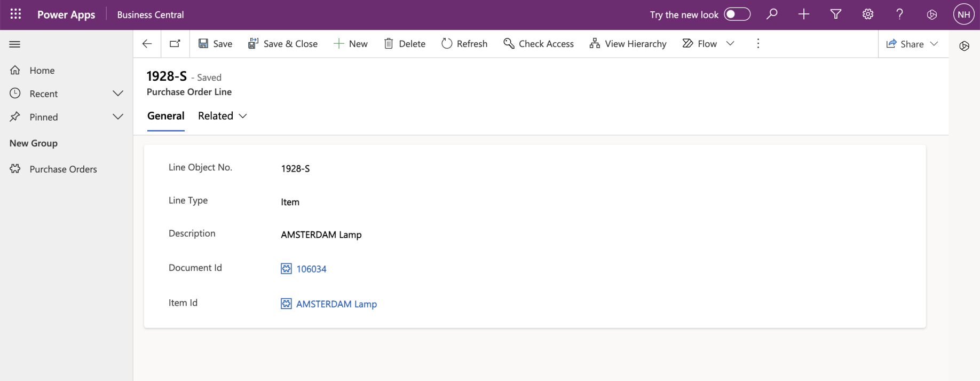Open the settings gear icon
Image resolution: width=980 pixels, height=381 pixels.
click(x=868, y=14)
